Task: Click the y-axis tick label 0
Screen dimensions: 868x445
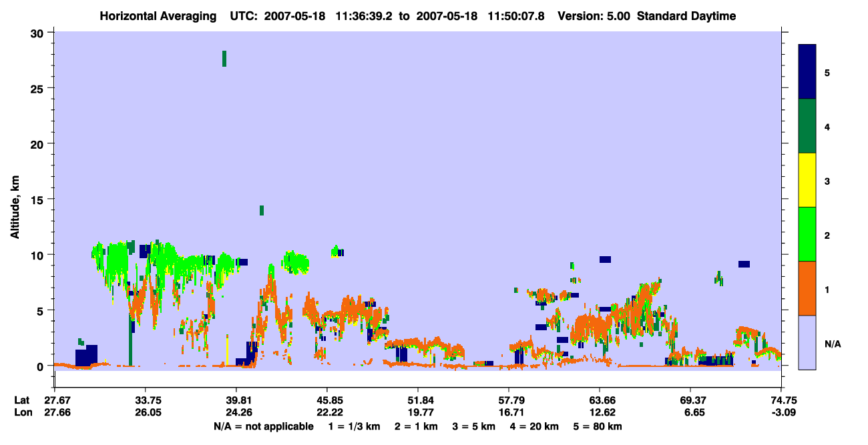Action: (41, 366)
